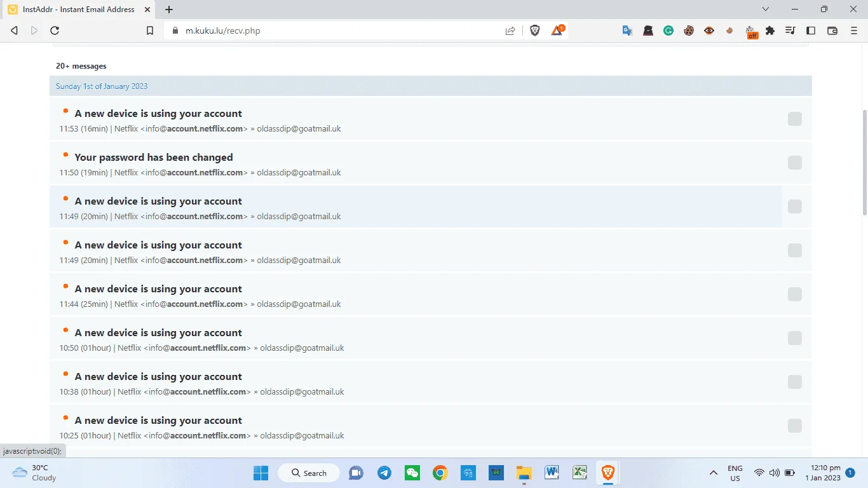Image resolution: width=868 pixels, height=488 pixels.
Task: Tick checkbox for 'Your password has been changed'
Action: (x=795, y=163)
